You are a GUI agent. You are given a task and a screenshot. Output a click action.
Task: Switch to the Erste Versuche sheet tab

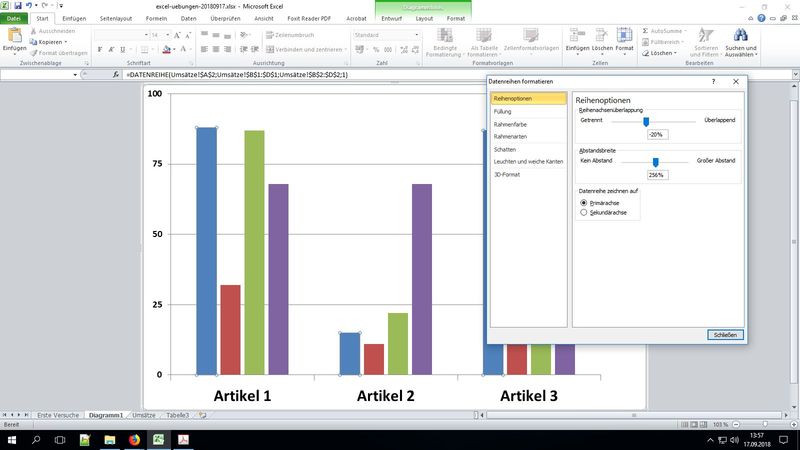58,415
